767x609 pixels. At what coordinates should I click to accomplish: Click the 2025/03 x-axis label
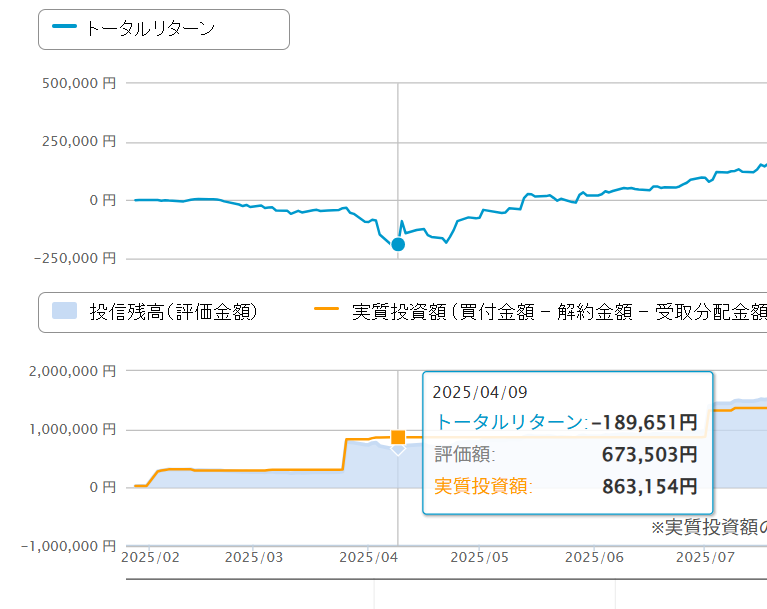pyautogui.click(x=255, y=555)
